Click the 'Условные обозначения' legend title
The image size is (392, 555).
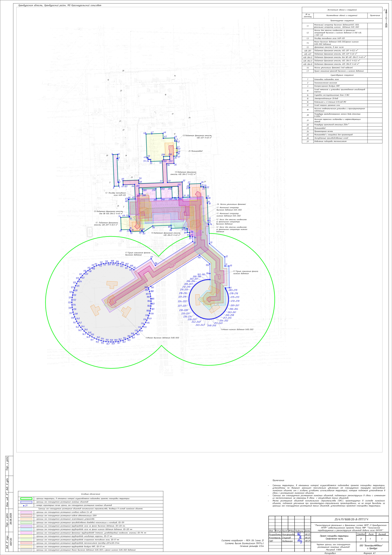click(x=90, y=494)
